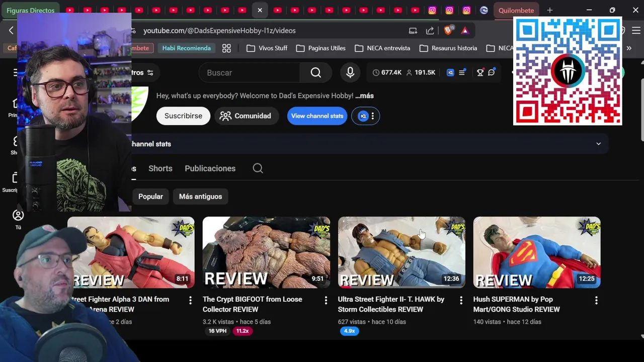The height and width of the screenshot is (362, 644).
Task: Expand channel description with ...más
Action: [x=364, y=96]
